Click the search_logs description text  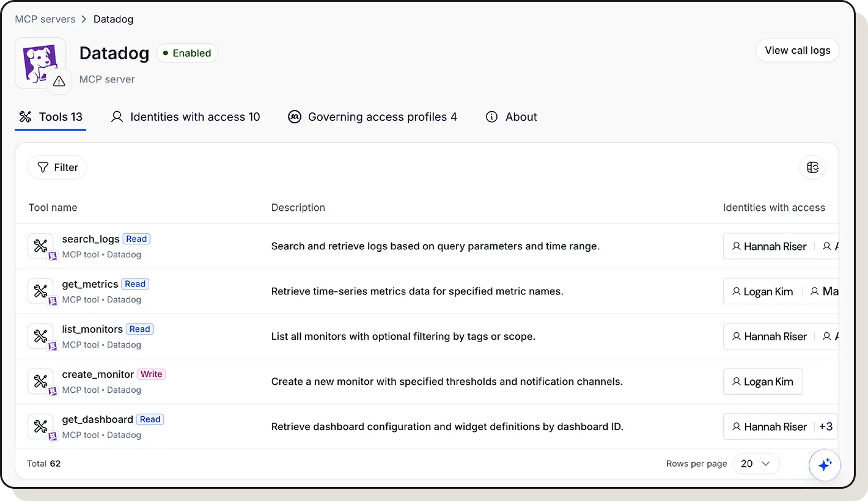(435, 246)
